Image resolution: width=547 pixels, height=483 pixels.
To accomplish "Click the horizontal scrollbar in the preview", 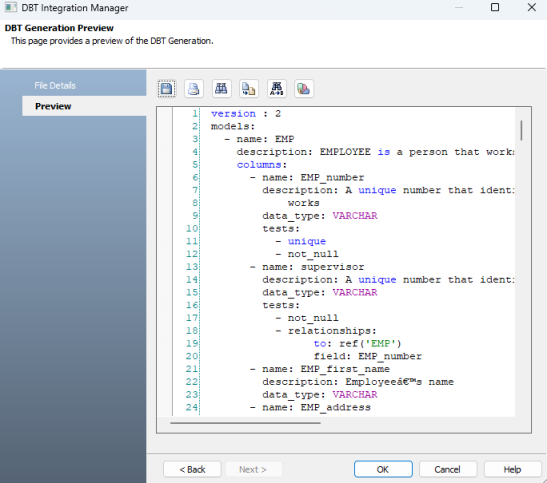I will click(x=245, y=423).
